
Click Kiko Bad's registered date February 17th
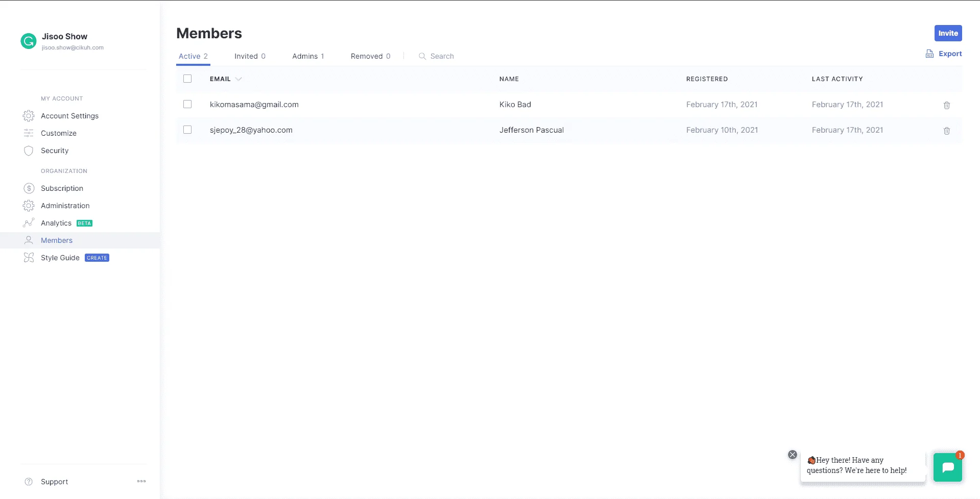722,104
